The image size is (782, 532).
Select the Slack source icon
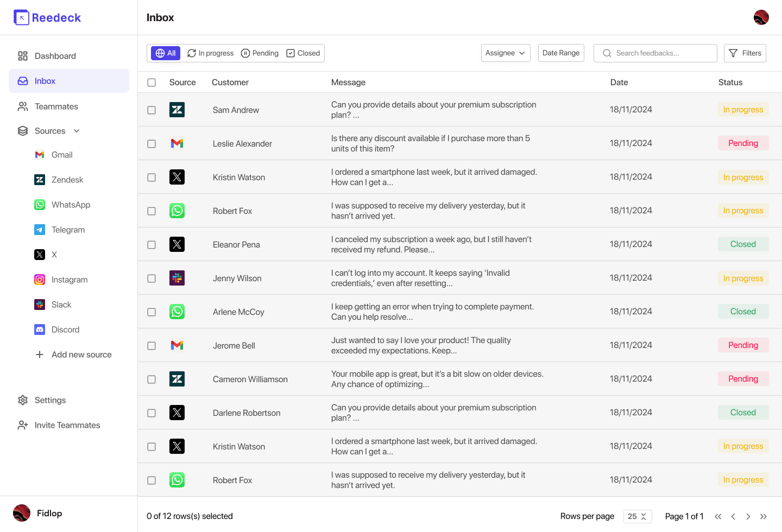coord(39,305)
